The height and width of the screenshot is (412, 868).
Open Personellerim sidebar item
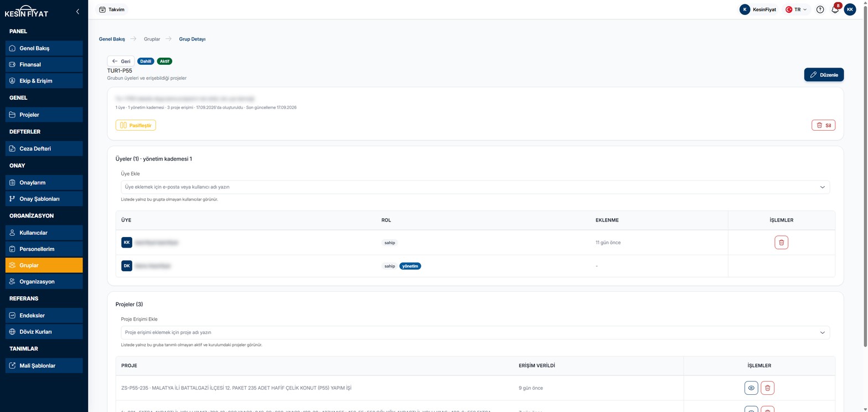44,249
